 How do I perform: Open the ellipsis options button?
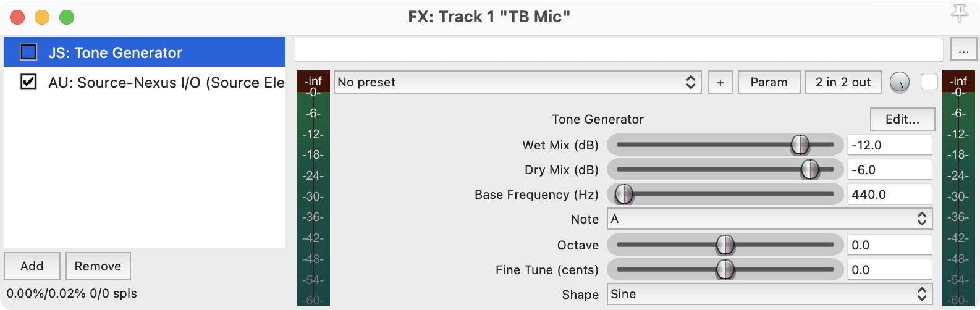[963, 51]
